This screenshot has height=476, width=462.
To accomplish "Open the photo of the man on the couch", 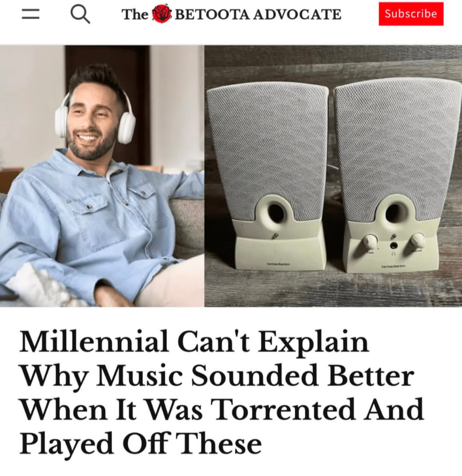I will [x=102, y=176].
